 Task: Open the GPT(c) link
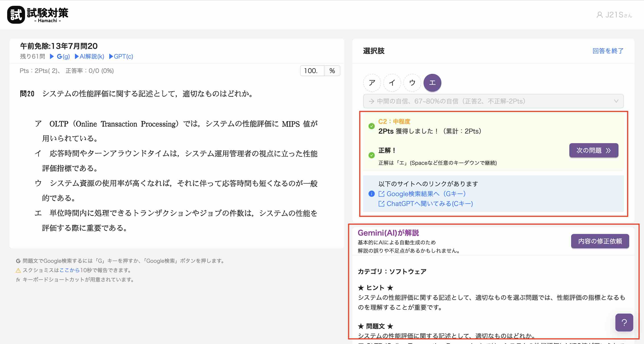click(x=121, y=57)
